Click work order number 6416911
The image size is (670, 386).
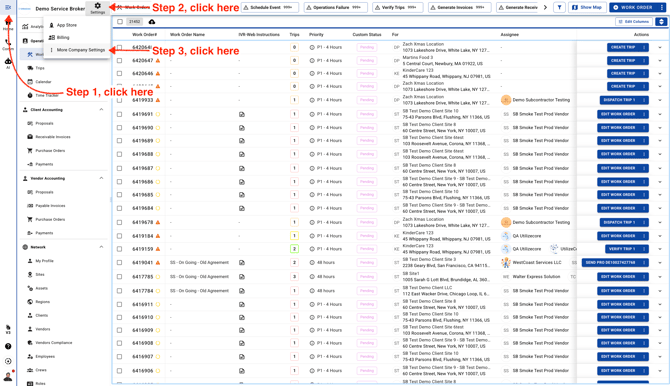pos(142,305)
